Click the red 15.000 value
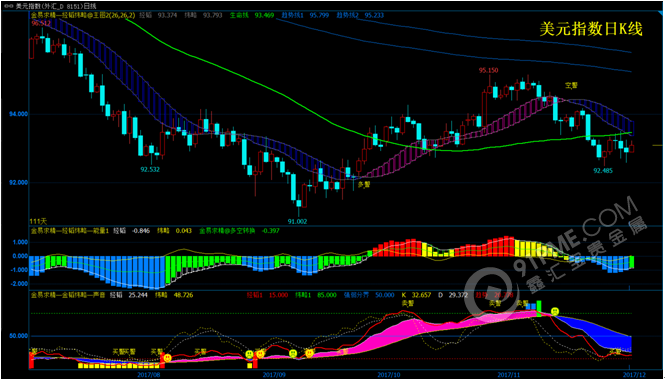Viewport: 665px width, 379px height. tap(278, 295)
